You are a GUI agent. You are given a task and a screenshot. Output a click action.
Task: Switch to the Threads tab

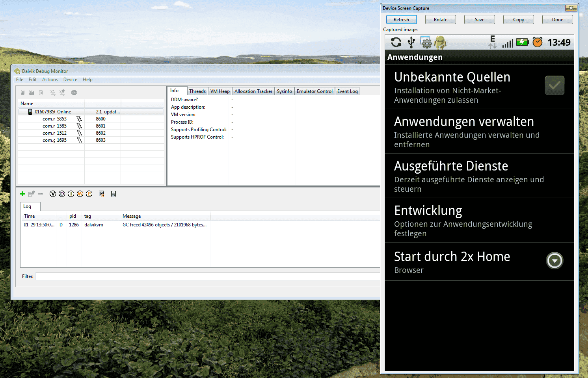click(x=197, y=91)
